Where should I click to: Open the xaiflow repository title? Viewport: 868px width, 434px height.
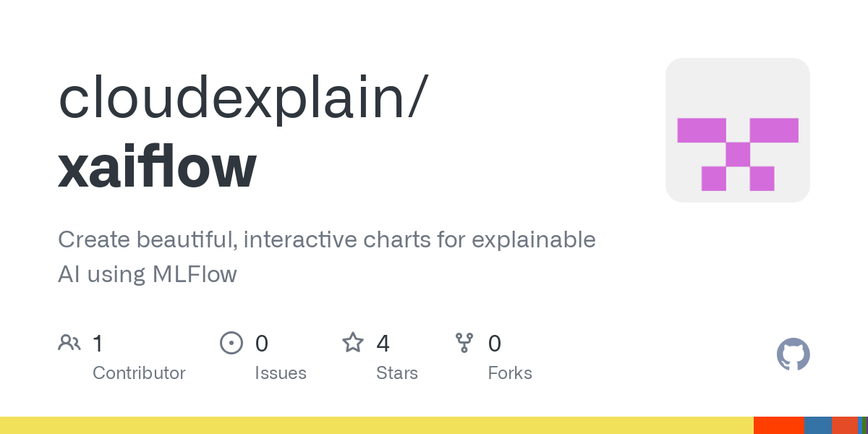click(x=157, y=166)
